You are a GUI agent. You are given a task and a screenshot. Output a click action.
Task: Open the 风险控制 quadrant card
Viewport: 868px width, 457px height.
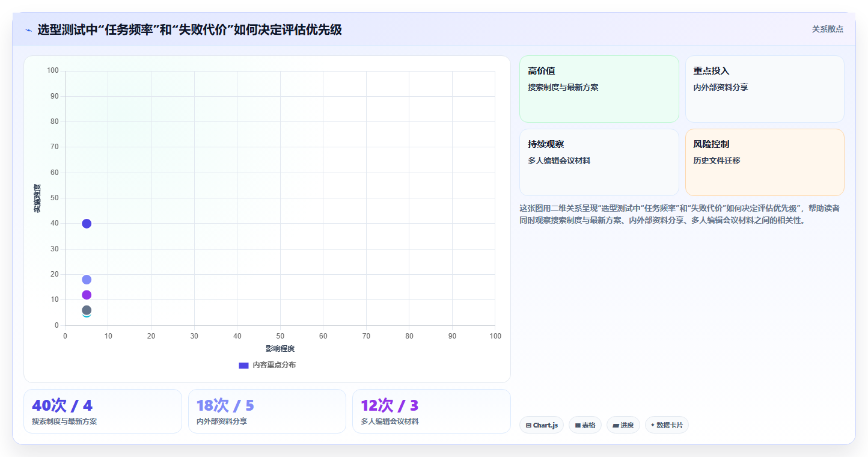tap(765, 162)
